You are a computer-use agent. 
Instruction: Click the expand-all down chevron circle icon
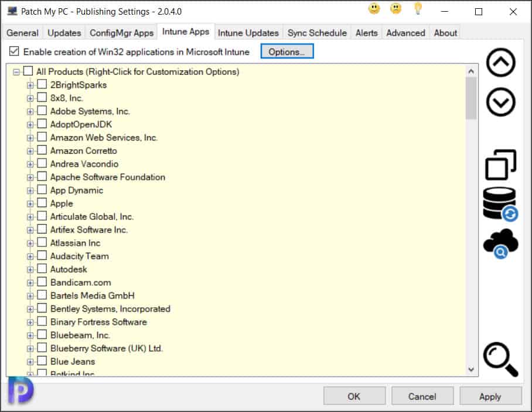point(500,102)
